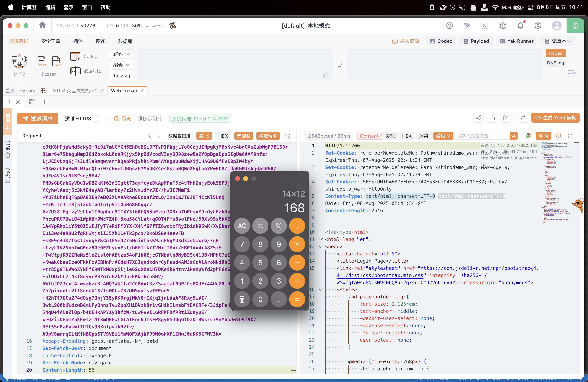Open response in Chrome browser icon
The height and width of the screenshot is (382, 588).
528,136
